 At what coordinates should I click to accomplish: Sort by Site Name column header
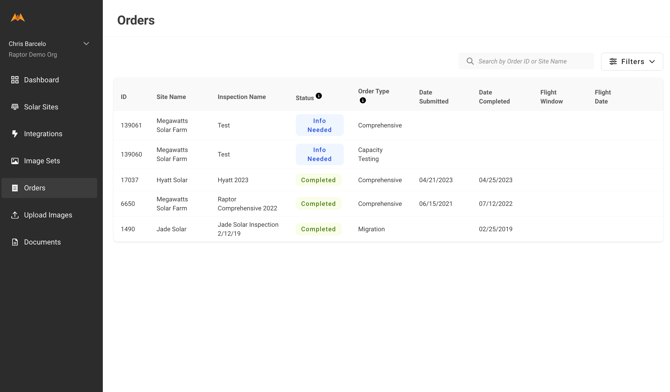171,97
